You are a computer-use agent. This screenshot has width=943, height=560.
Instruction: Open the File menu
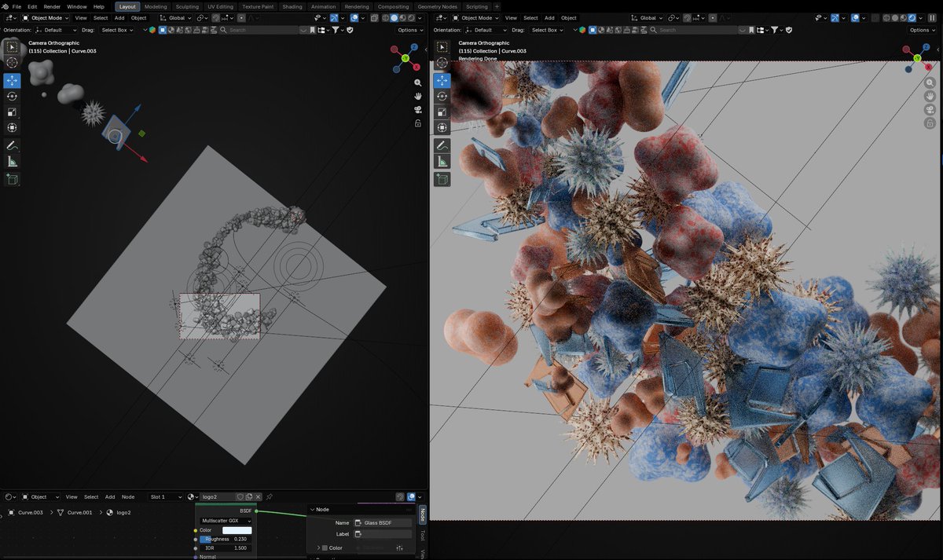(x=17, y=6)
